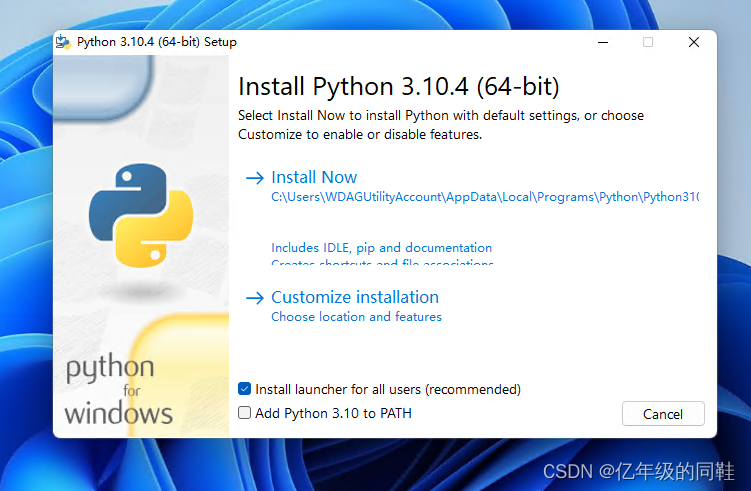Screen dimensions: 751x491
Task: Click the Install Now option
Action: click(314, 177)
